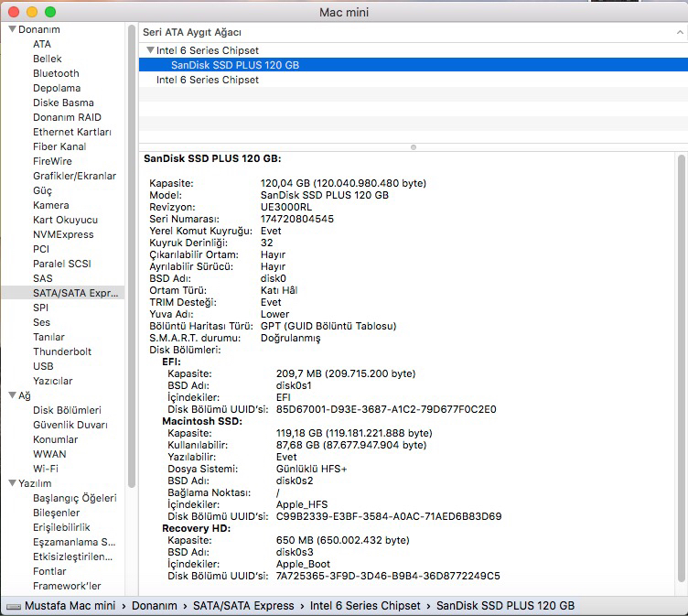Select Konumlar in the sidebar
This screenshot has height=616, width=688.
point(55,439)
